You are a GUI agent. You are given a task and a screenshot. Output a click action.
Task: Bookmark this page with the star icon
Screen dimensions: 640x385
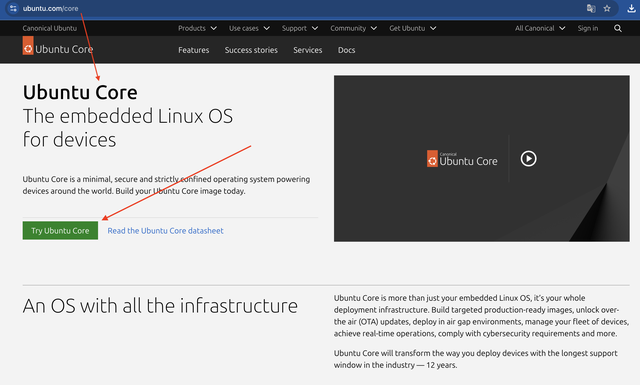607,8
